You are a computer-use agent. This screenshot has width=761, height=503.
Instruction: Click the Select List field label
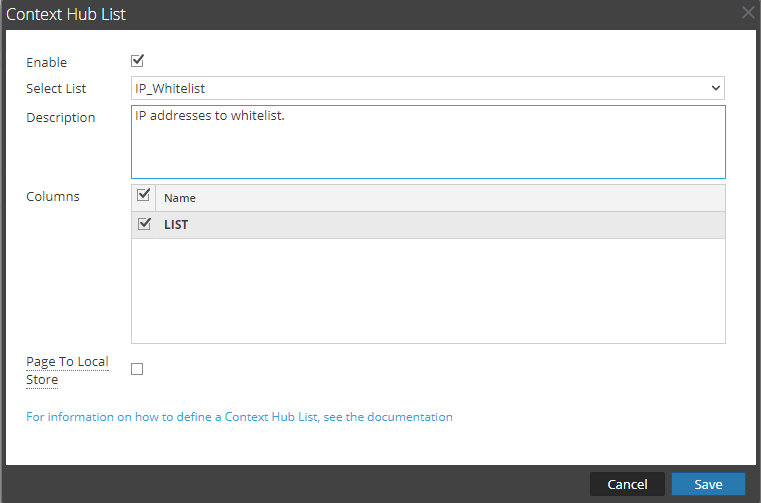(x=56, y=89)
